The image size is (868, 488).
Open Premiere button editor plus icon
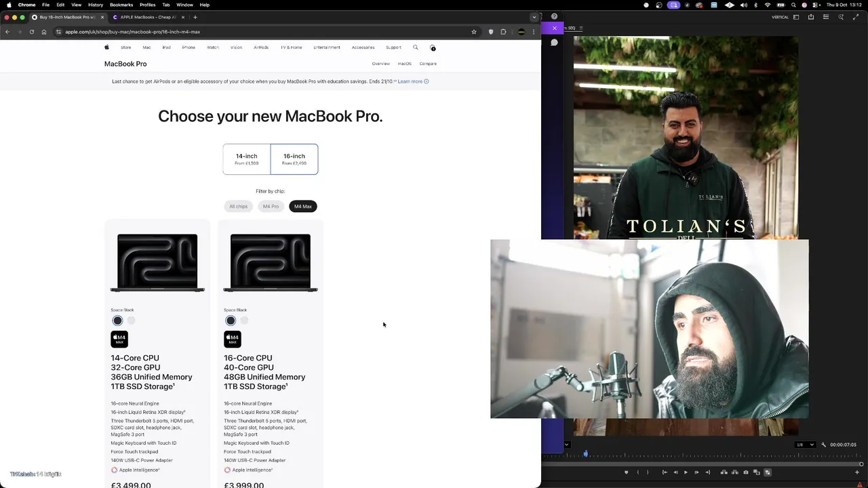click(x=857, y=472)
